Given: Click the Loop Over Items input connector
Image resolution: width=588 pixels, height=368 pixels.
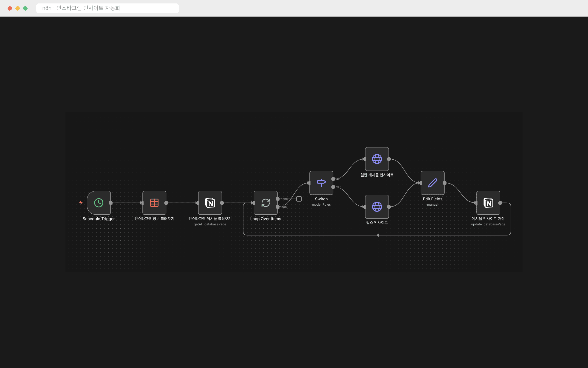Looking at the screenshot, I should tap(254, 203).
